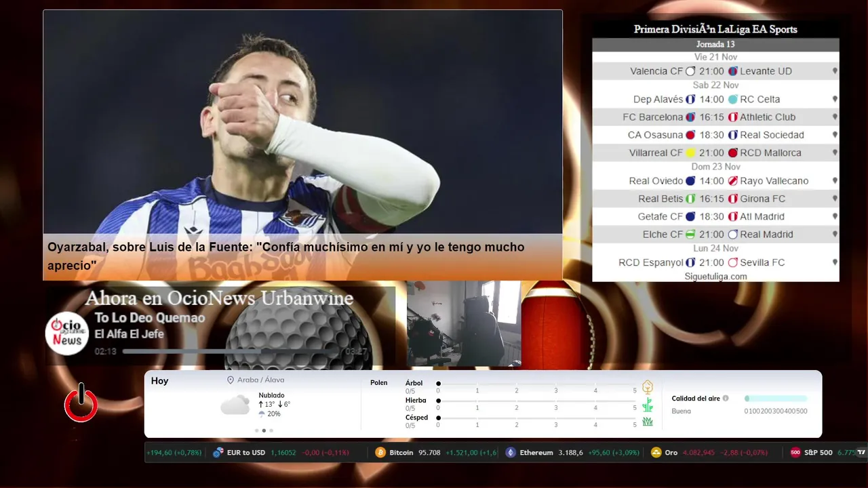Click the Real Madrid crest icon
The image size is (868, 488).
732,235
